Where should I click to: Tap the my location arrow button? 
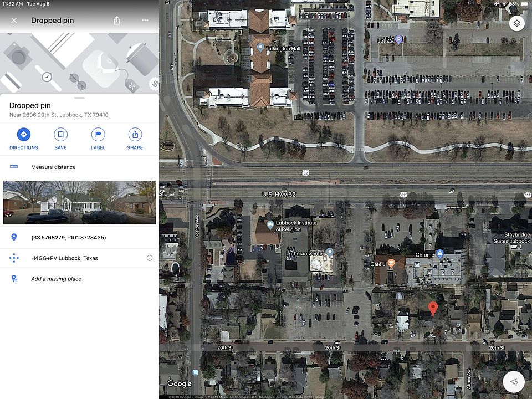point(514,382)
